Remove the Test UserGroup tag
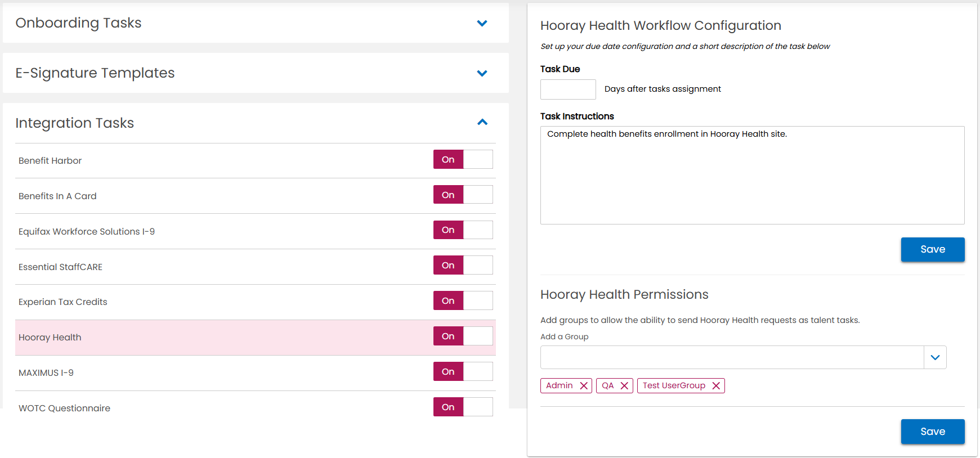Image resolution: width=980 pixels, height=458 pixels. [x=716, y=385]
